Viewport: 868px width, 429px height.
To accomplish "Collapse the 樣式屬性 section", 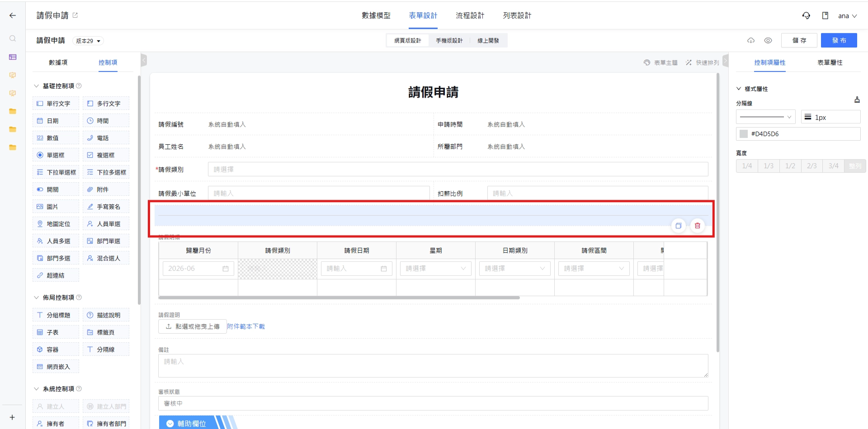I will 739,89.
